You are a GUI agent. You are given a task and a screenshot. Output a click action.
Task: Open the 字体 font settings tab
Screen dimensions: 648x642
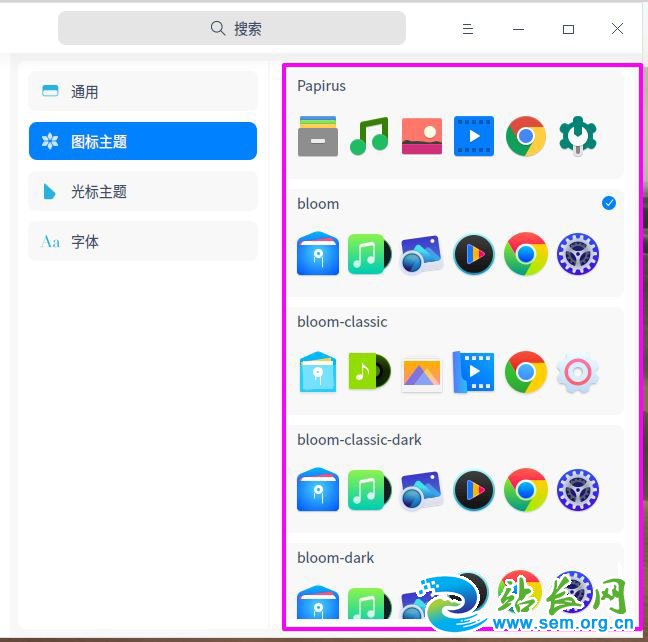point(143,241)
